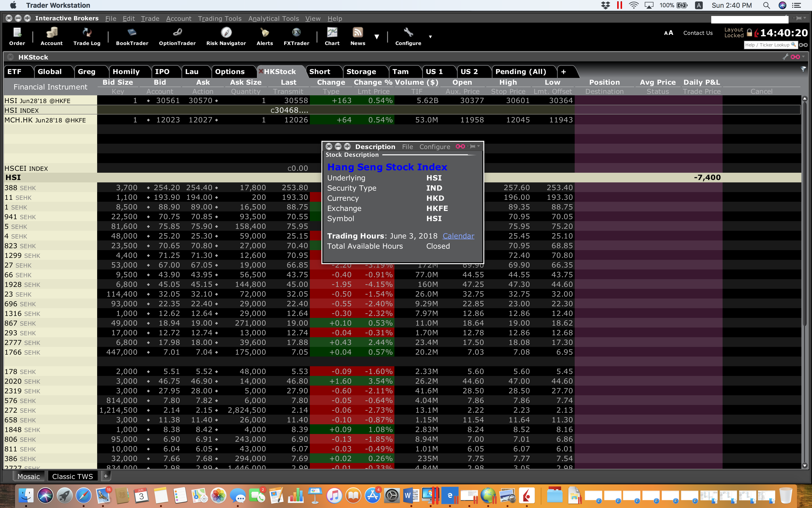Open the Order ticket tool

point(17,36)
